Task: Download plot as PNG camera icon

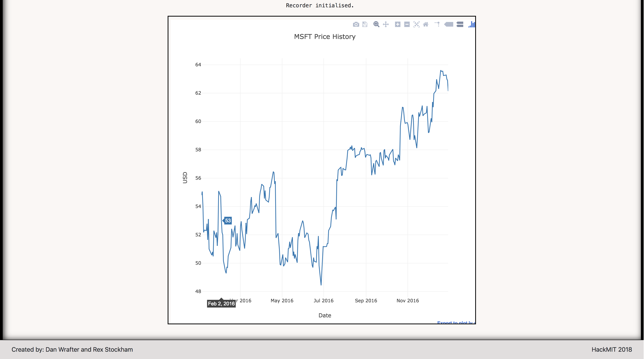Action: point(356,24)
